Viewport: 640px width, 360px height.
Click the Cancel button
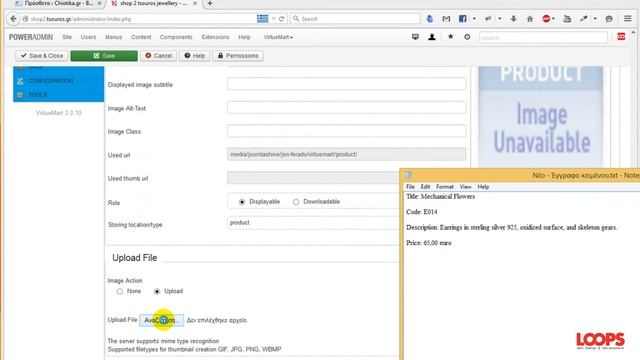coord(158,56)
